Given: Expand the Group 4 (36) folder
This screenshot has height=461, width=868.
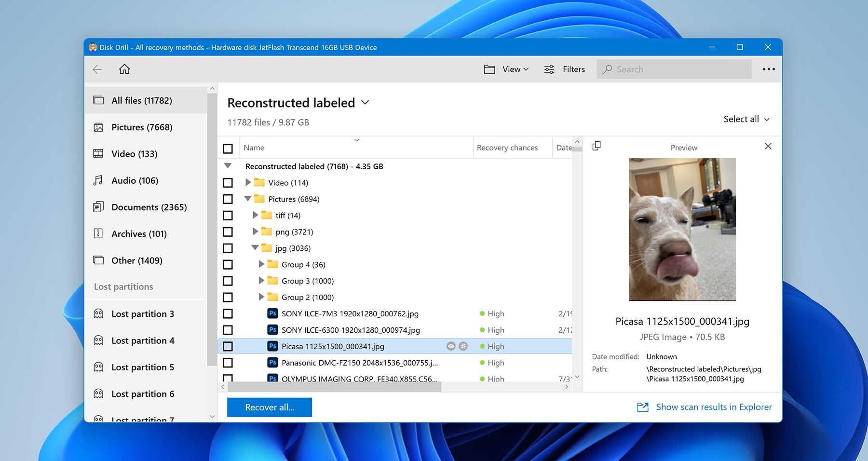Looking at the screenshot, I should click(261, 264).
